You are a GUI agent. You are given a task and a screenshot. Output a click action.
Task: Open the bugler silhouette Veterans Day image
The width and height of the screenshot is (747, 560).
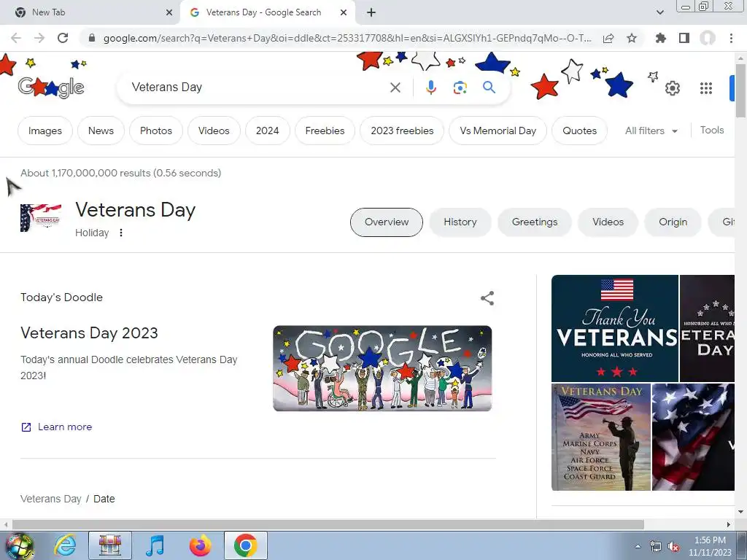[601, 437]
